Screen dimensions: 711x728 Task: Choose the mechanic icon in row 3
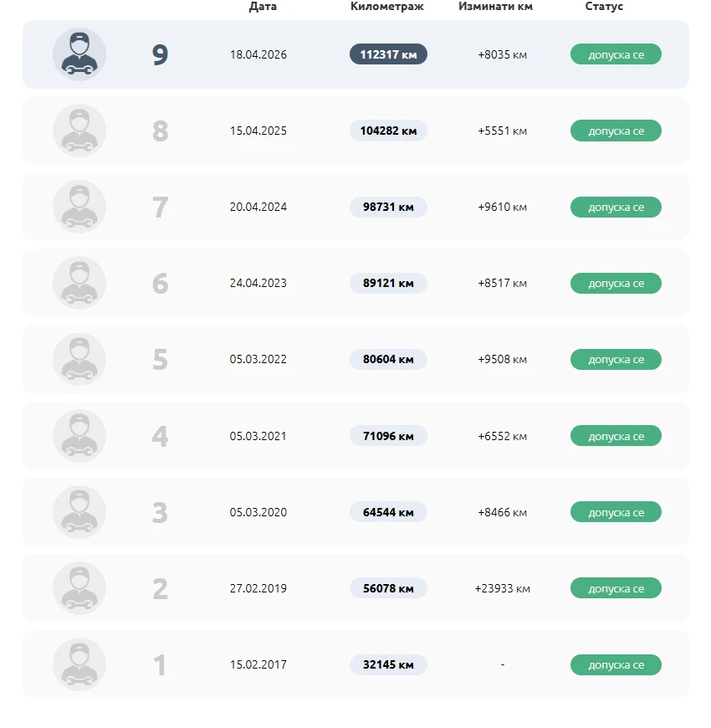click(79, 512)
